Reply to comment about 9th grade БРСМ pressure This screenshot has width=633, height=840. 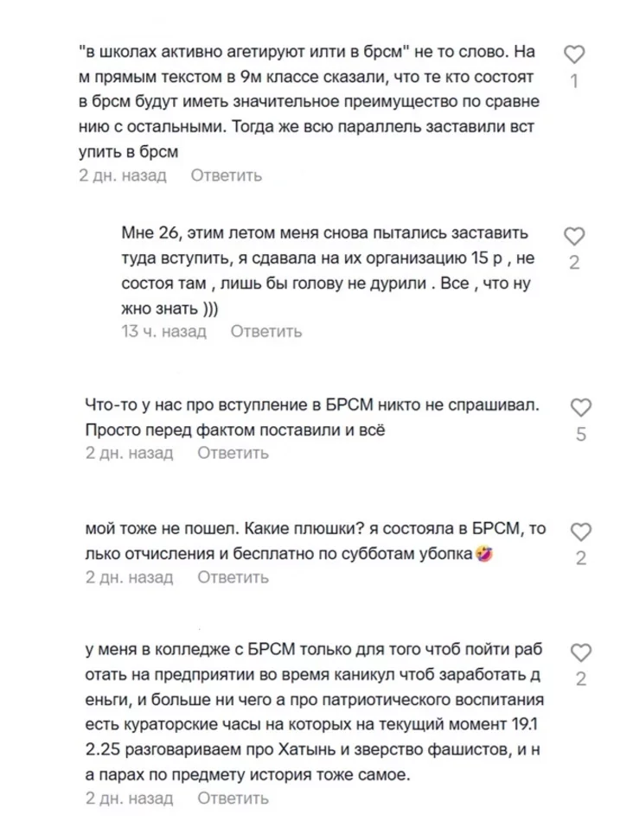click(226, 175)
